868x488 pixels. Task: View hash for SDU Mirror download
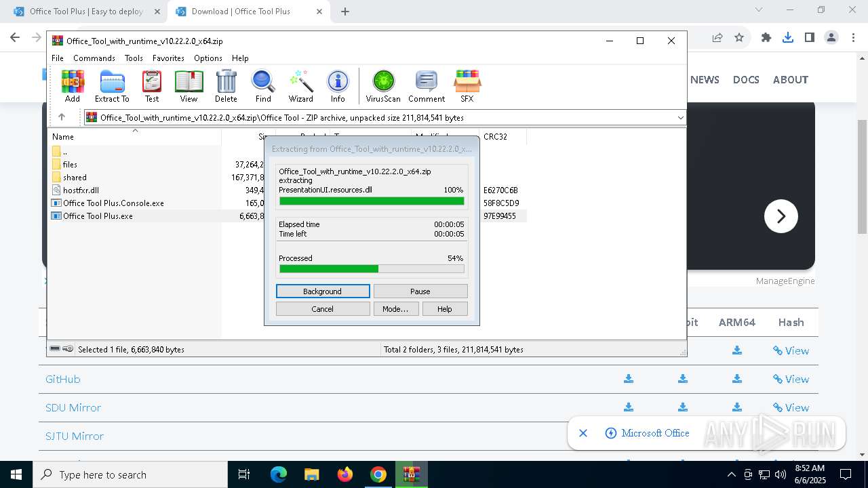coord(791,407)
